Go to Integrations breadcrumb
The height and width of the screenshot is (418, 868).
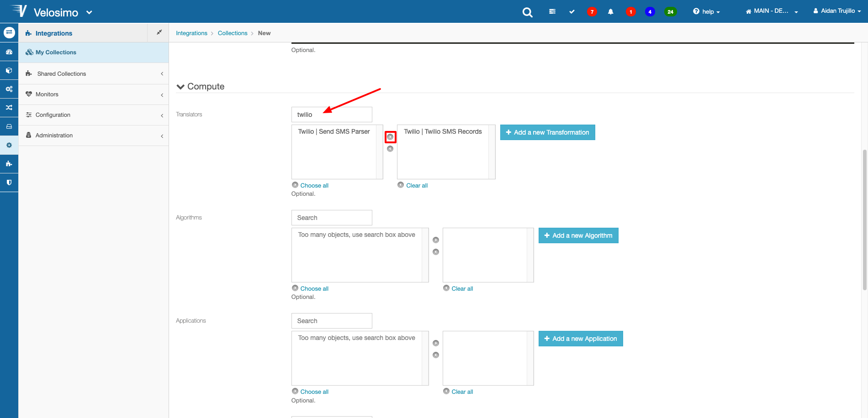click(x=191, y=33)
